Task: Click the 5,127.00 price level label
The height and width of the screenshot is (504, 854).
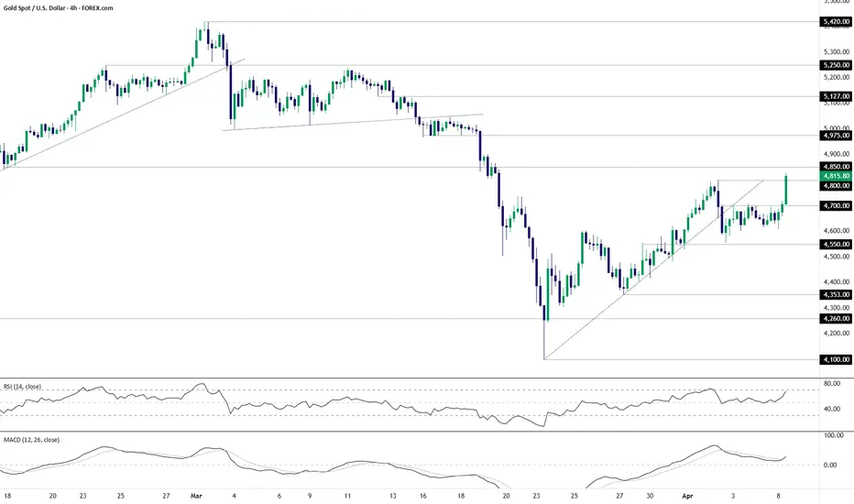Action: click(835, 96)
